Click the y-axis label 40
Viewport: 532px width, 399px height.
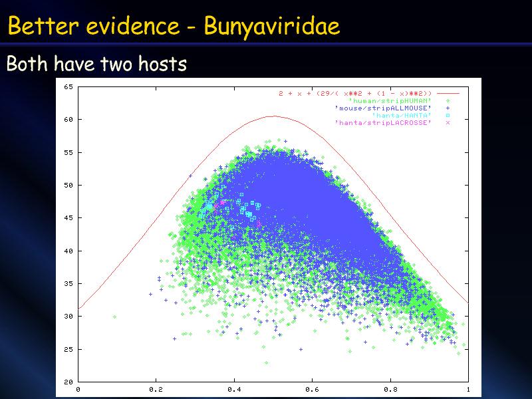pos(68,251)
